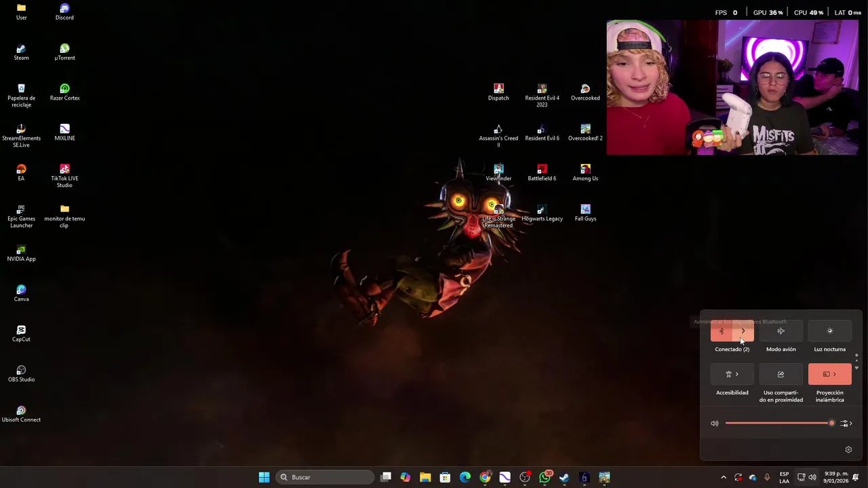Select the Hogwarts Legacy shortcut
The image size is (868, 488).
pyautogui.click(x=542, y=213)
